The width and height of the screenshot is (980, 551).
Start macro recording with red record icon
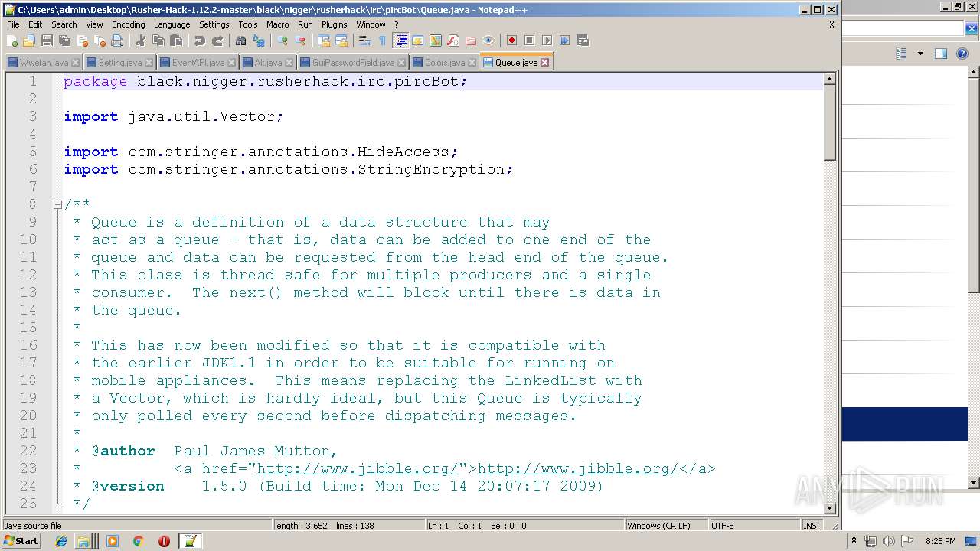pos(511,41)
